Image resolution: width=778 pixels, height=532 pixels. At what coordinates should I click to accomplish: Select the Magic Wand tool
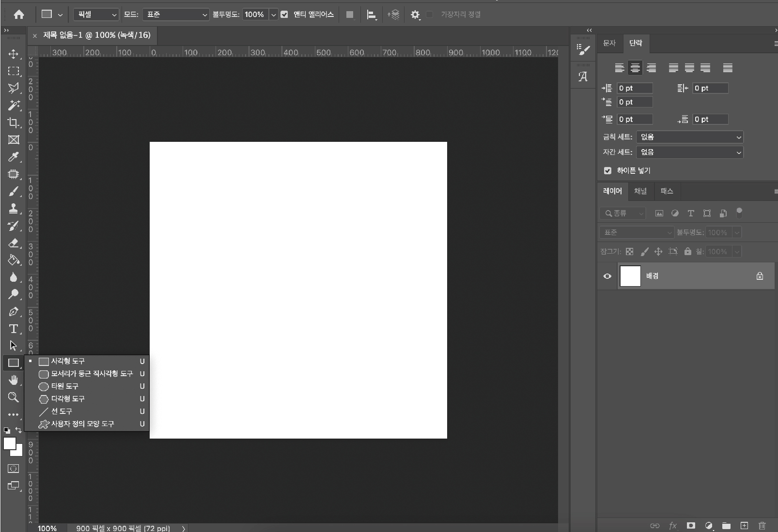pyautogui.click(x=14, y=105)
